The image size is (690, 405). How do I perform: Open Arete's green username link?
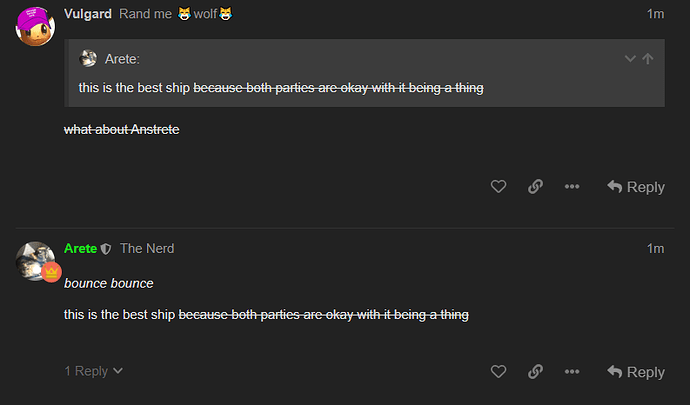[x=80, y=248]
